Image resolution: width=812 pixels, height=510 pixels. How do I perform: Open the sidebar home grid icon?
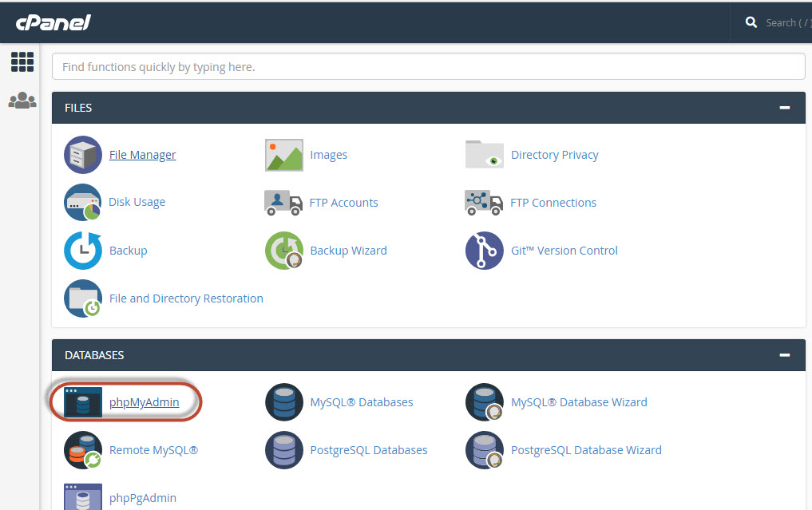pyautogui.click(x=22, y=61)
